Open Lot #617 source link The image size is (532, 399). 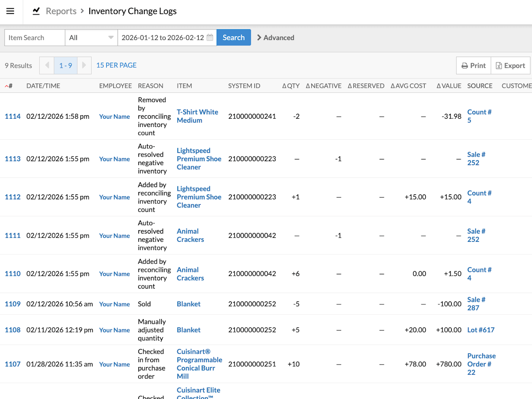(x=481, y=330)
